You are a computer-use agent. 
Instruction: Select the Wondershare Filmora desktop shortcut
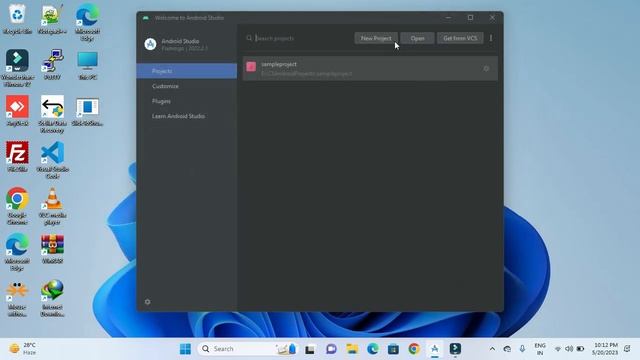click(17, 68)
